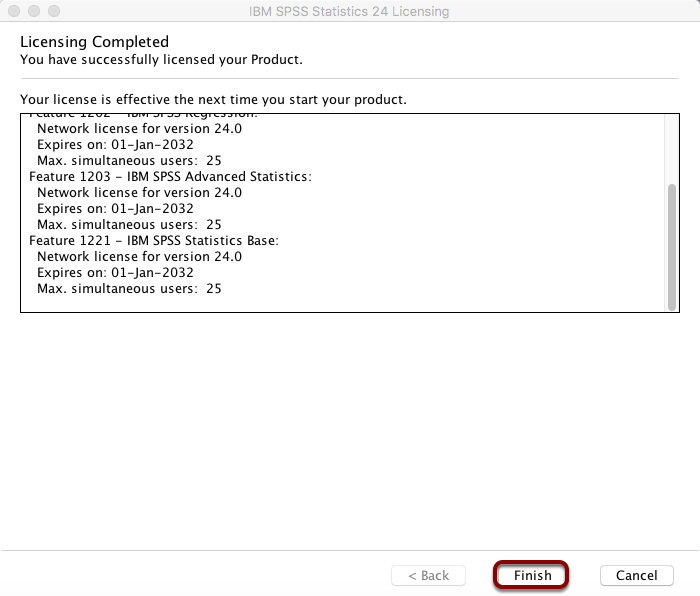700x596 pixels.
Task: Click Max. simultaneous users line under Advanced Statistics
Action: point(129,224)
